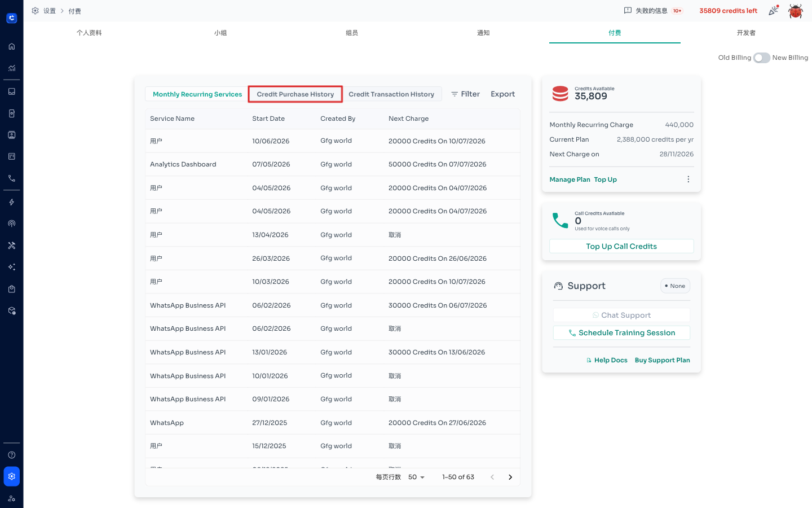Select WhatsApp row dated 27/12/2025
The width and height of the screenshot is (812, 508).
tap(333, 423)
